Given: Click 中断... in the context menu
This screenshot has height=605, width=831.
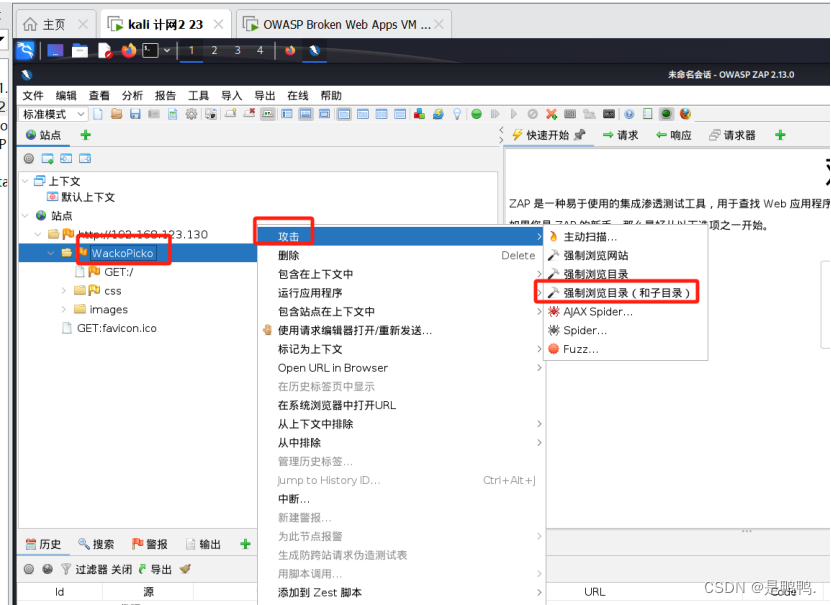Looking at the screenshot, I should tap(401, 499).
